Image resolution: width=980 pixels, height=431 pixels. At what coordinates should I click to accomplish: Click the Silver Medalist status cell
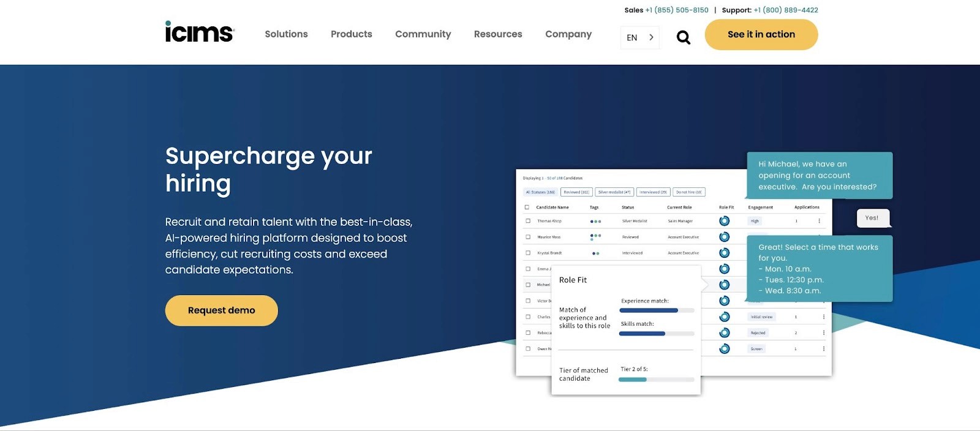(635, 221)
